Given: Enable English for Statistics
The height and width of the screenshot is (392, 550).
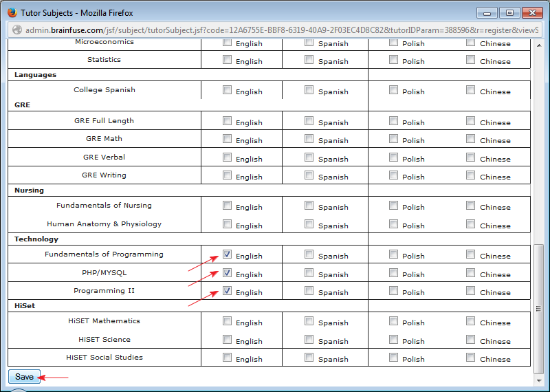Looking at the screenshot, I should (x=228, y=60).
